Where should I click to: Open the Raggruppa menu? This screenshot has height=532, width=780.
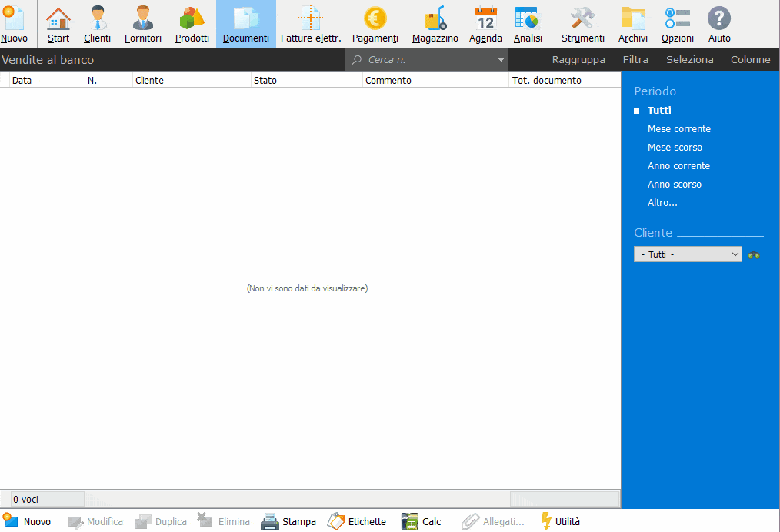pyautogui.click(x=578, y=60)
